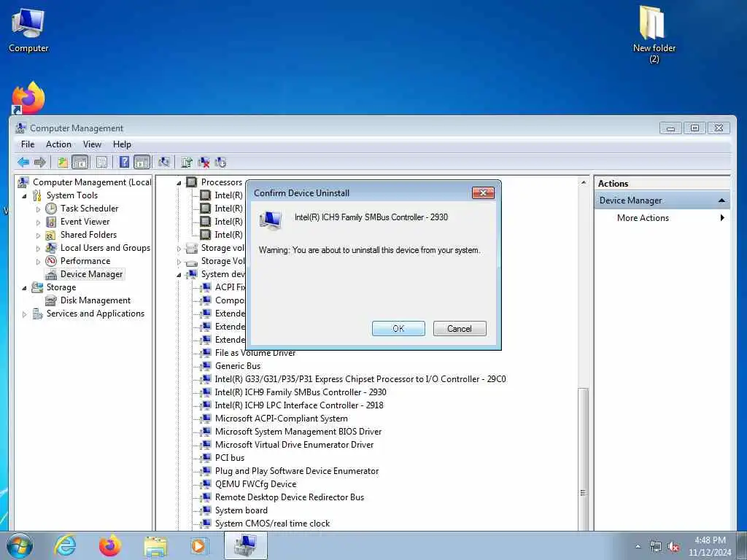Viewport: 747px width, 560px height.
Task: Select Event Viewer in the tree
Action: coord(85,222)
